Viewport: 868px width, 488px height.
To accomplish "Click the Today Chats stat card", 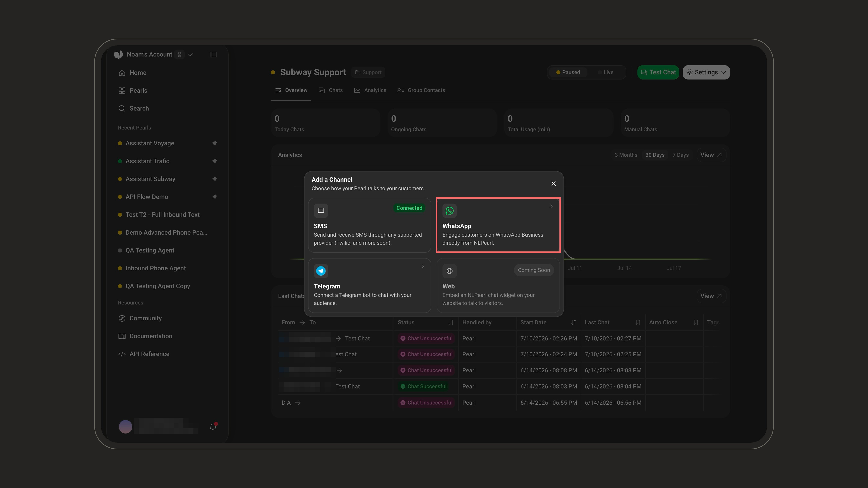I will (325, 123).
